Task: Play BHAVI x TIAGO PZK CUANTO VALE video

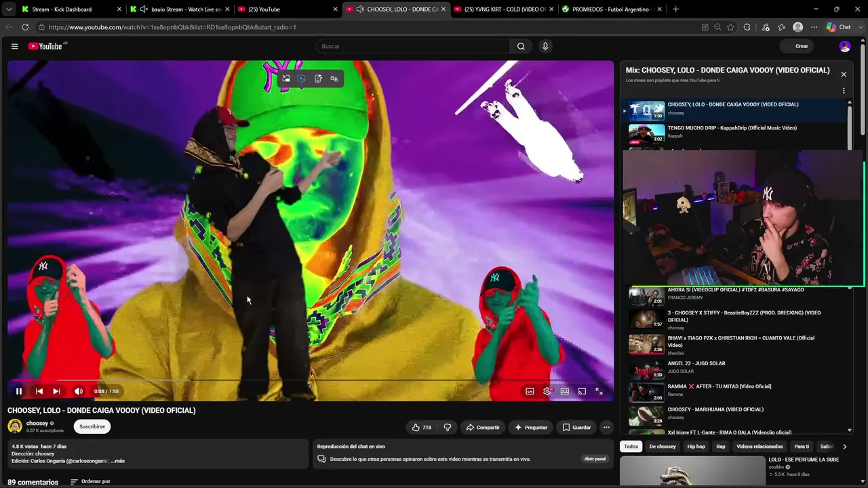Action: (735, 344)
